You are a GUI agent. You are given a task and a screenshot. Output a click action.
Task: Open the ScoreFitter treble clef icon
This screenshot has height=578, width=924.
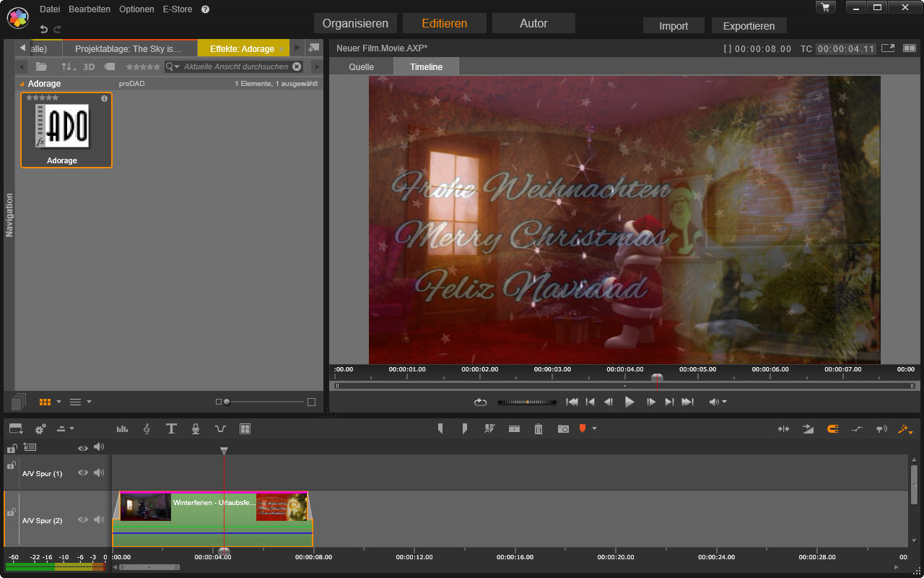pyautogui.click(x=147, y=428)
